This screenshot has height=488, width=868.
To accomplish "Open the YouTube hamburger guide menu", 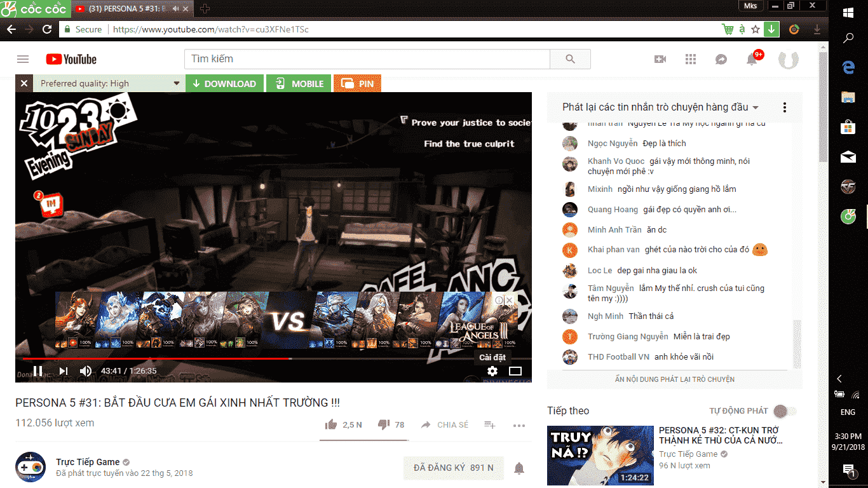I will pos(23,59).
